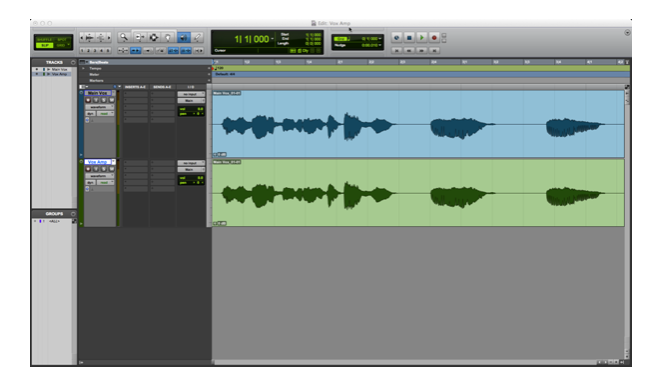Open the main counter format dropdown arrow
This screenshot has width=666, height=385.
tap(272, 39)
